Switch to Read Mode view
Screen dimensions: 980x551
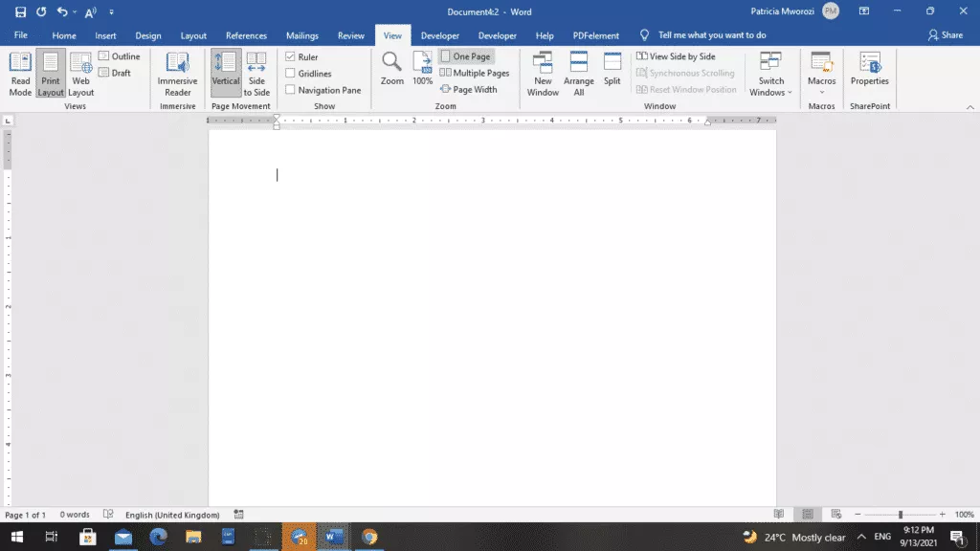(20, 75)
